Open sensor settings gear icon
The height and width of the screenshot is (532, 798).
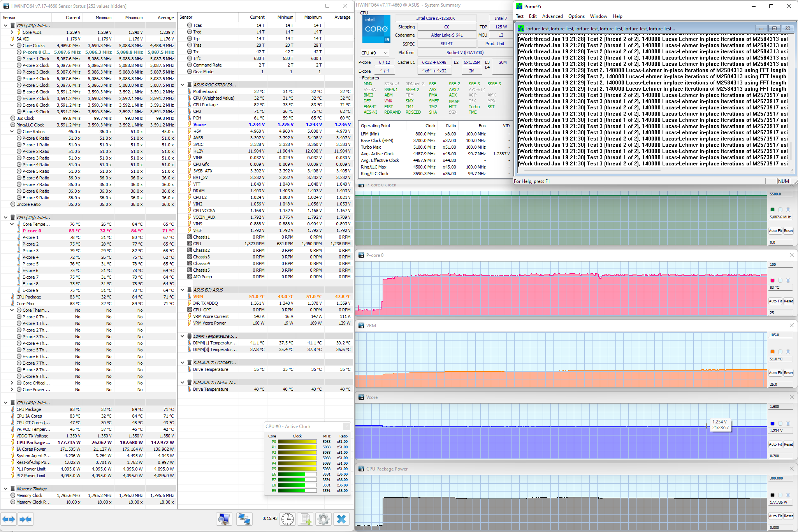coord(323,519)
